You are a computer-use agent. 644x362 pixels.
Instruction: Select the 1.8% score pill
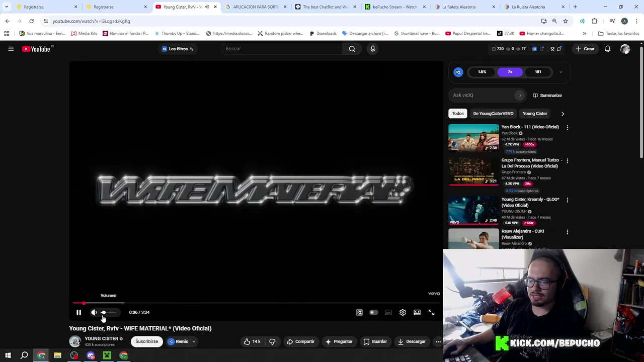pos(482,72)
